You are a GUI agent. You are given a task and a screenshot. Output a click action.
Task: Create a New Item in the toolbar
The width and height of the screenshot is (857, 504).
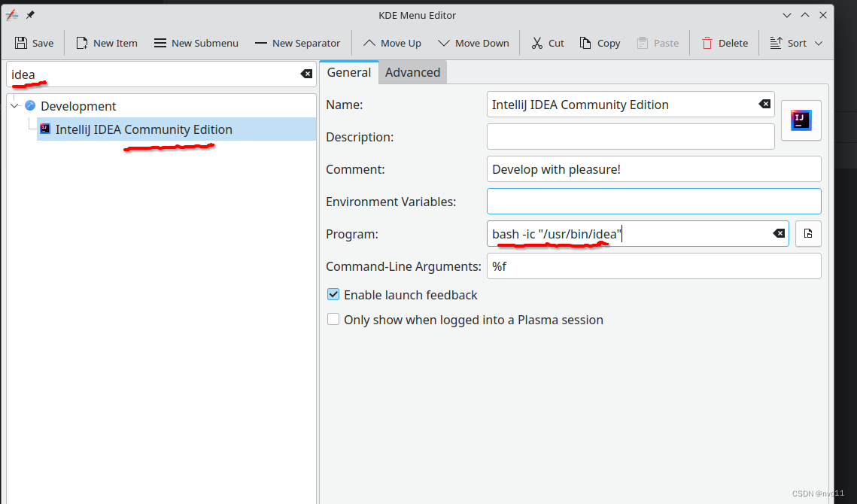[107, 43]
